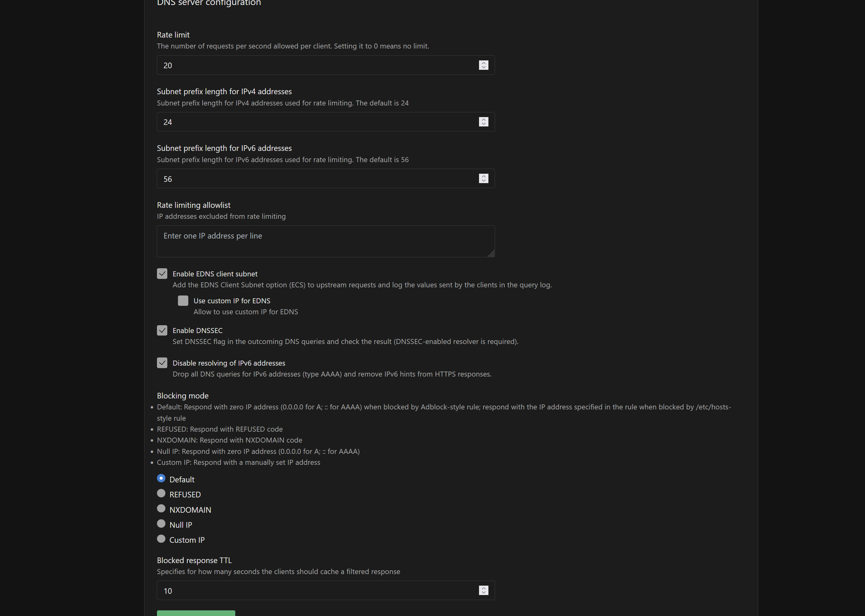The width and height of the screenshot is (865, 616).
Task: Toggle the Enable DNSSEC checkbox
Action: tap(162, 330)
